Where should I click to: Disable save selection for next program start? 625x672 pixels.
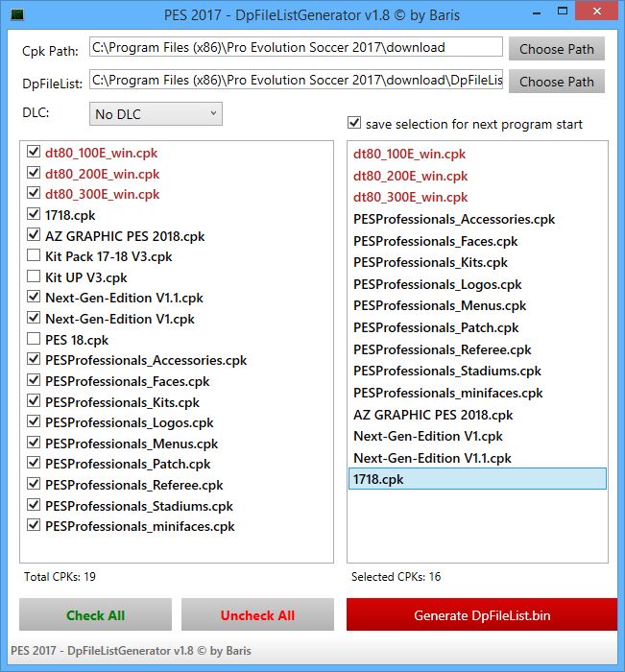pos(354,123)
